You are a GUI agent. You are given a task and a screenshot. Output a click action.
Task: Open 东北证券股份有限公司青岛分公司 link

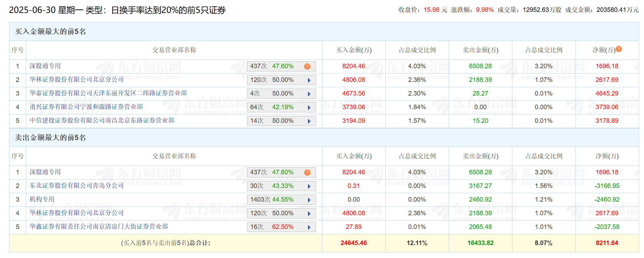(77, 186)
